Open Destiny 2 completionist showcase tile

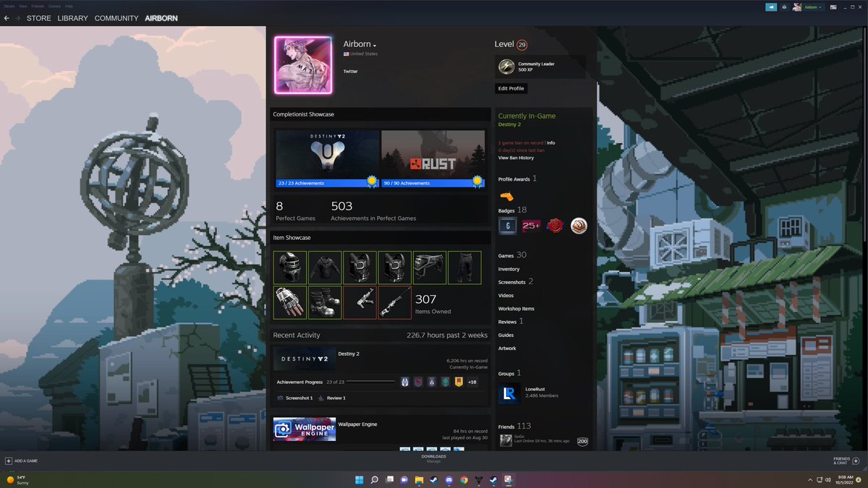click(328, 158)
